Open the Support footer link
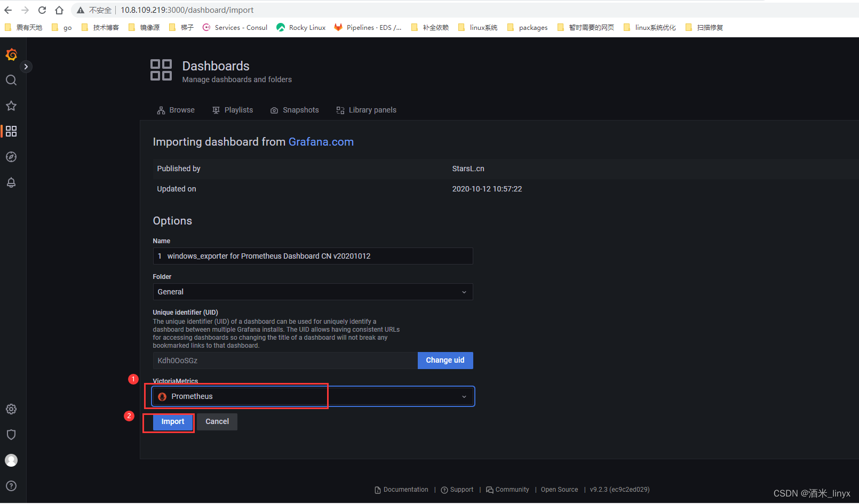The image size is (859, 504). 457,490
